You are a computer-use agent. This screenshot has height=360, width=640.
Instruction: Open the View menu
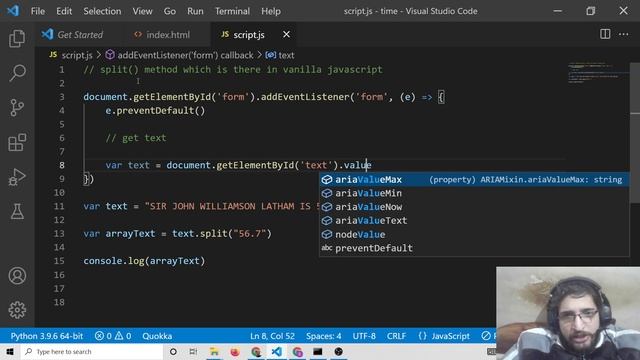point(142,11)
